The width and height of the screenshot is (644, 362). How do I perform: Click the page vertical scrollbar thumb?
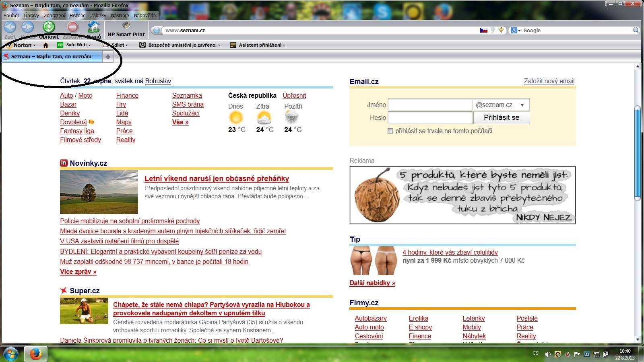tap(637, 153)
